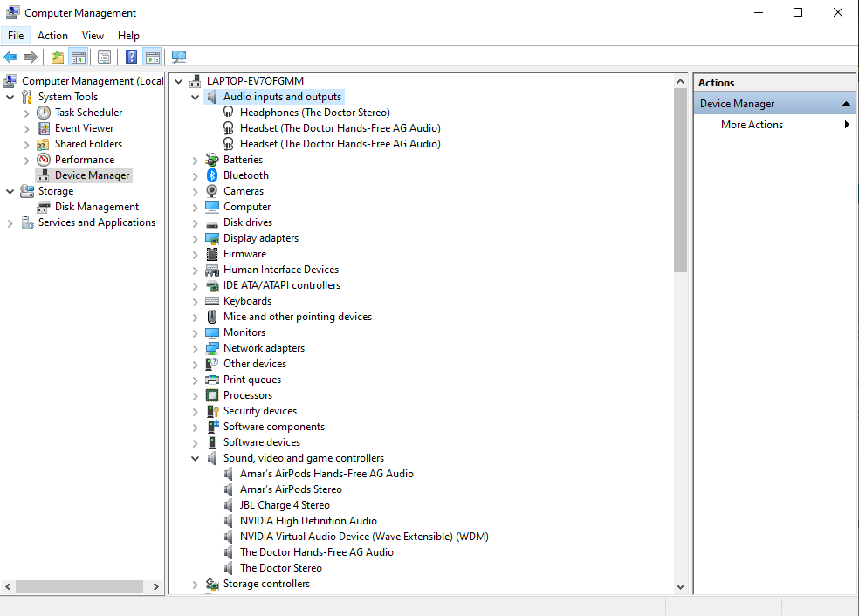Click More Actions in the Actions pane
Image resolution: width=859 pixels, height=616 pixels.
[752, 125]
